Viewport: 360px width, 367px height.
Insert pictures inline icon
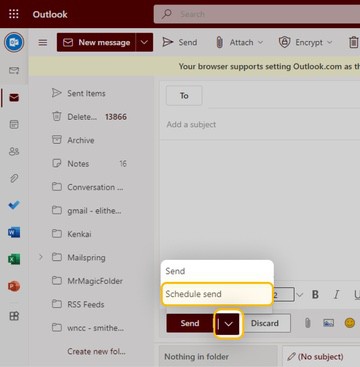click(329, 323)
